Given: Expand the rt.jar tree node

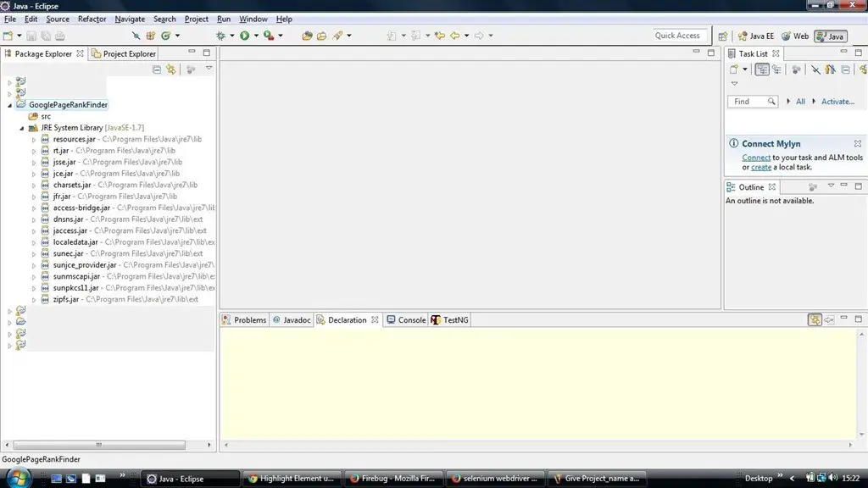Looking at the screenshot, I should tap(34, 151).
